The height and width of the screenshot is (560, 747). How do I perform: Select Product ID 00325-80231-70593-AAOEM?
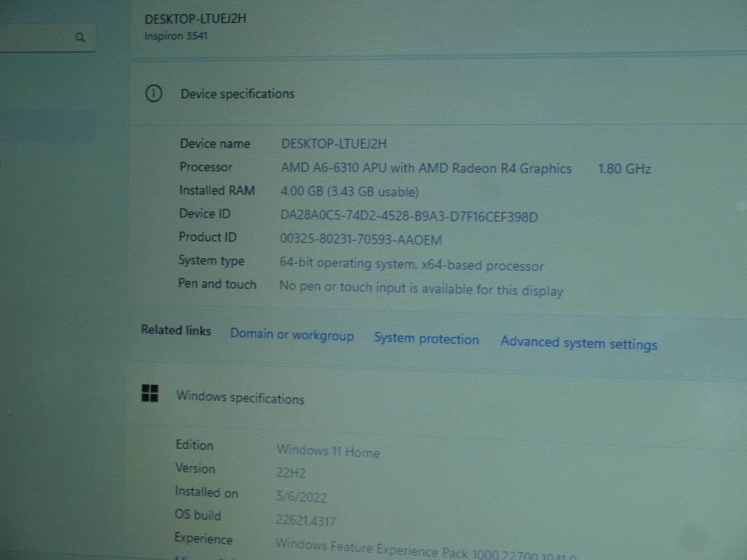pyautogui.click(x=360, y=239)
